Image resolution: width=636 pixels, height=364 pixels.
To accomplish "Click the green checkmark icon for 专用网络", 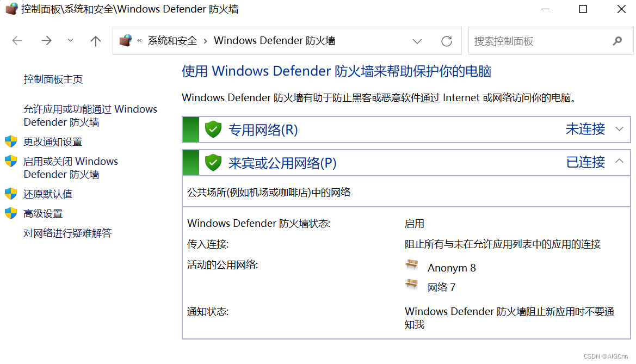I will tap(213, 129).
